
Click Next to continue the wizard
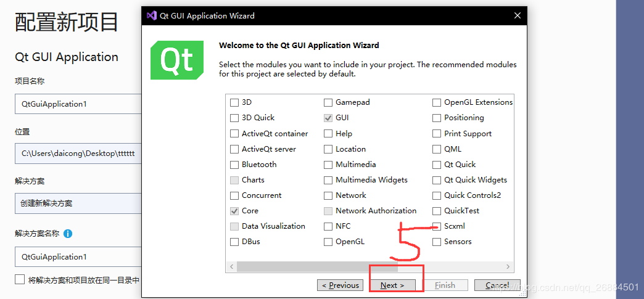pos(392,285)
